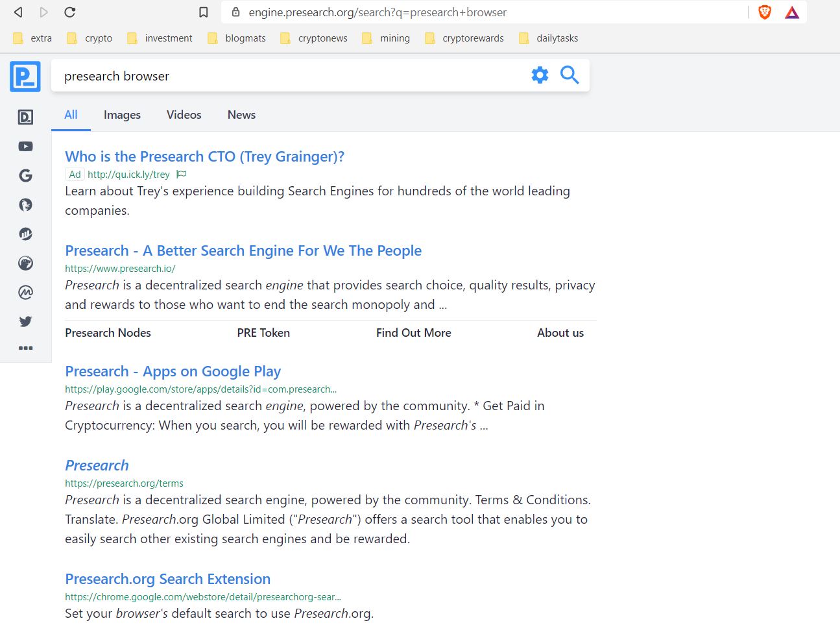Open the presearch.org/terms URL
840x634 pixels.
point(124,483)
